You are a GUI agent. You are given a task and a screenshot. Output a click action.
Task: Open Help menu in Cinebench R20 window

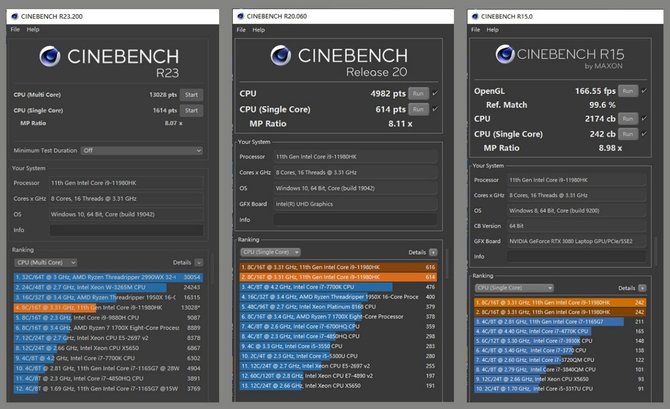259,30
